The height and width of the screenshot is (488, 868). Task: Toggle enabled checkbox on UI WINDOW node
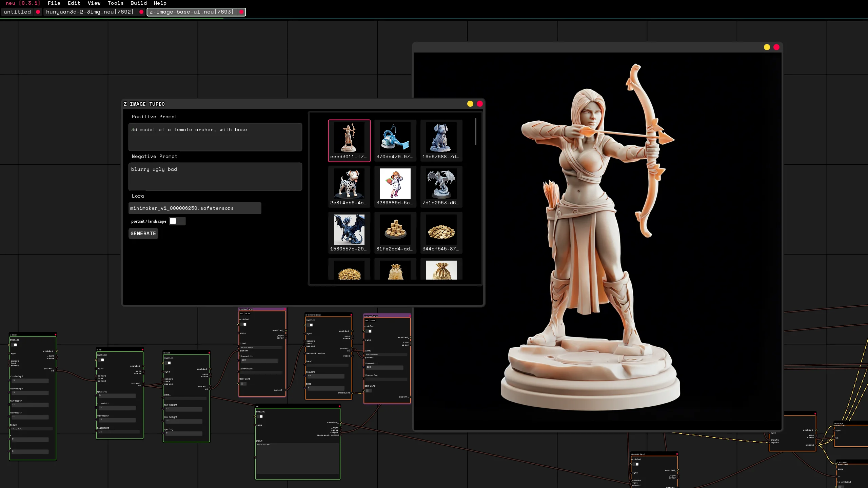16,345
